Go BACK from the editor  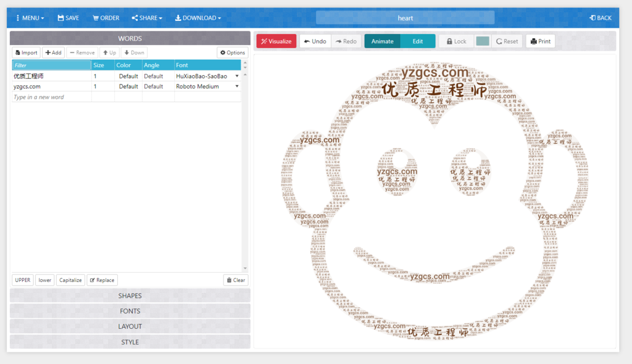pos(601,18)
